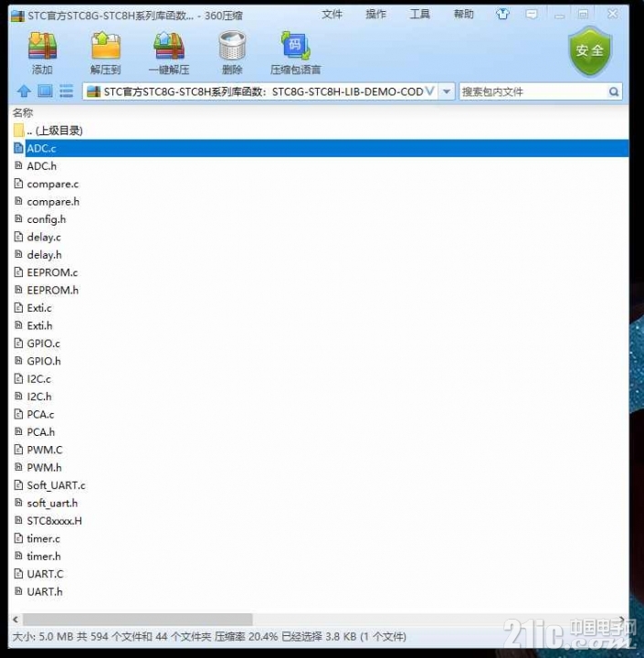Open the 操作 menu
644x658 pixels.
(375, 15)
